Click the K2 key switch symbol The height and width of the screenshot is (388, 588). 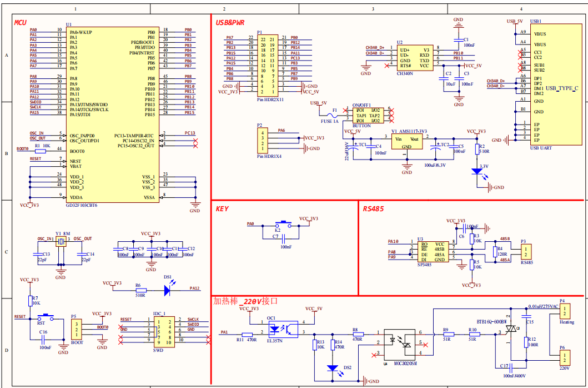(282, 225)
